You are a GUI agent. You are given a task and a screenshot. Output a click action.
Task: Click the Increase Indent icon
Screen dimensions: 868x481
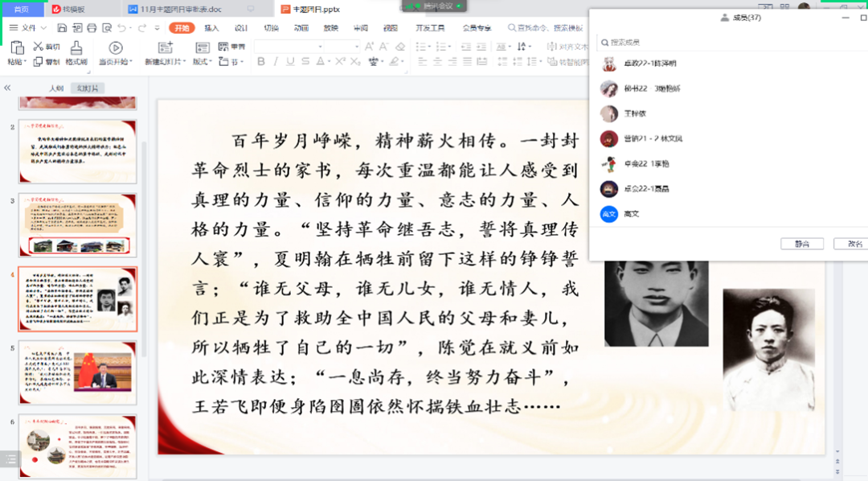481,47
